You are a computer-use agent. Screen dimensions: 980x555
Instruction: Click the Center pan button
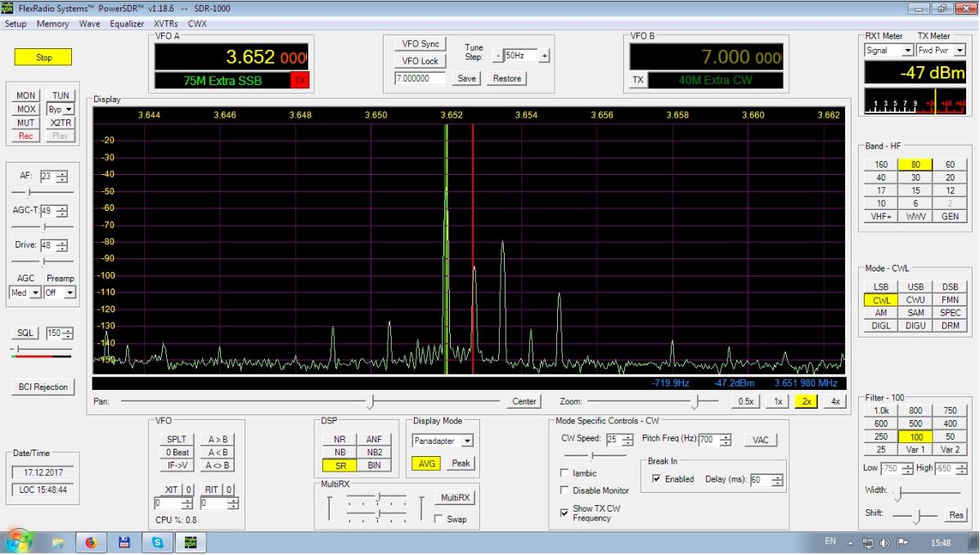point(524,401)
